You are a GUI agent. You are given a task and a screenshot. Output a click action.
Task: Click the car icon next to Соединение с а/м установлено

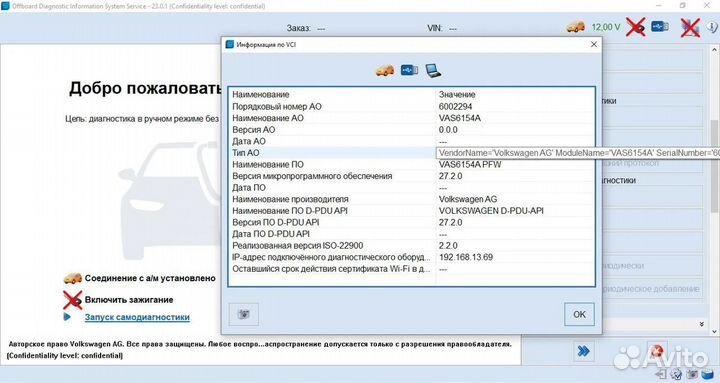coord(73,278)
